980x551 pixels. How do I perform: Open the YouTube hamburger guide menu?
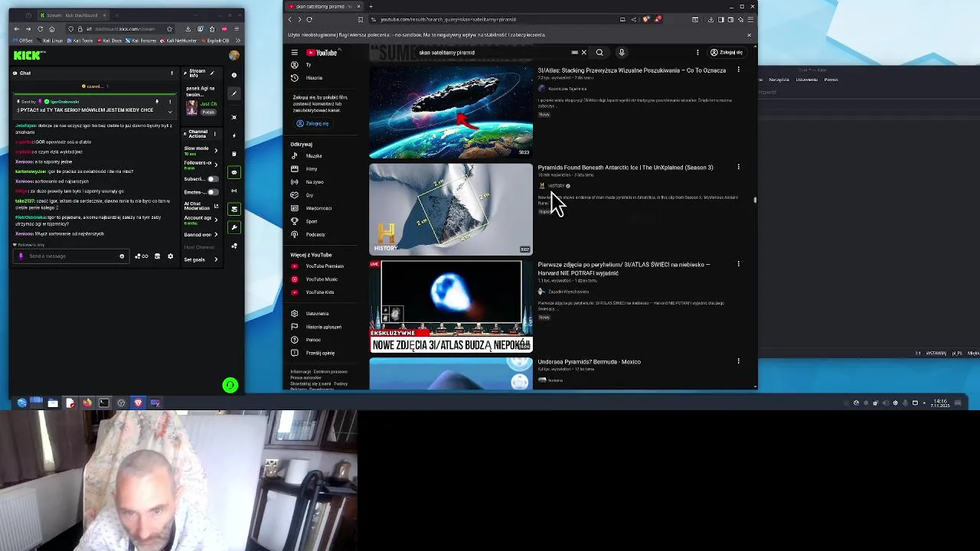coord(294,53)
